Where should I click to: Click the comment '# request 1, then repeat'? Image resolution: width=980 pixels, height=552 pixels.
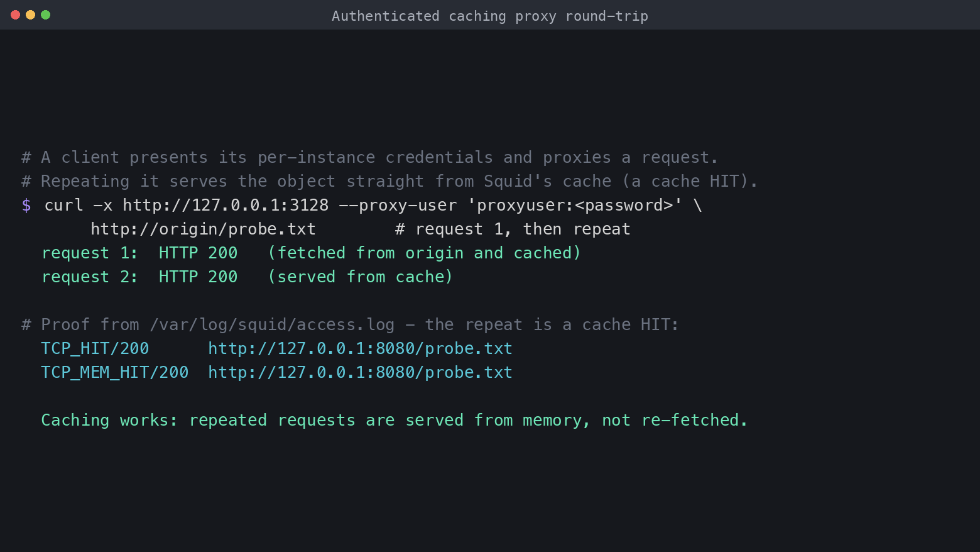513,229
